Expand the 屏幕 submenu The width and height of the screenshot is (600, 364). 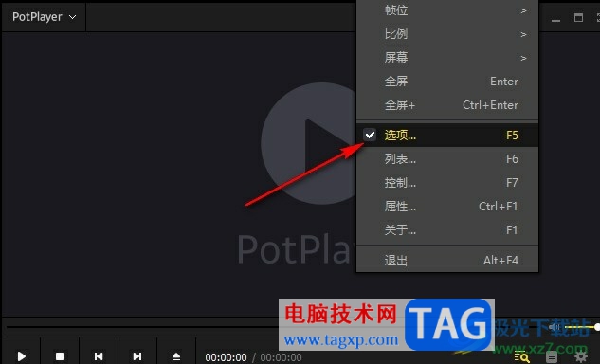(447, 58)
